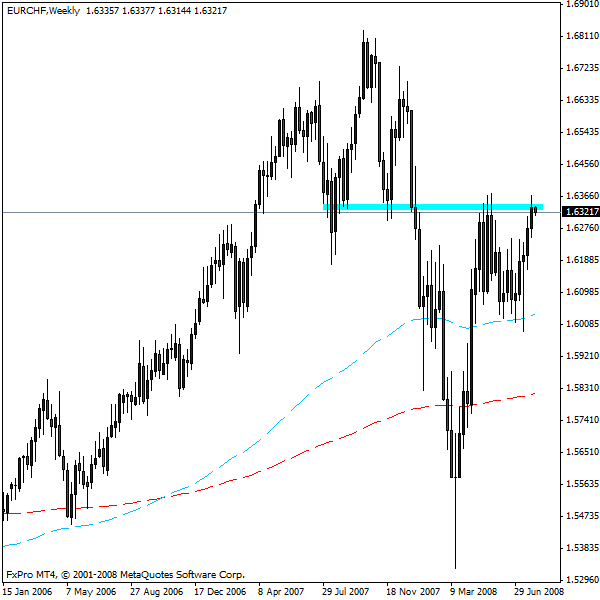Click the 1.60085 price axis label

point(582,324)
